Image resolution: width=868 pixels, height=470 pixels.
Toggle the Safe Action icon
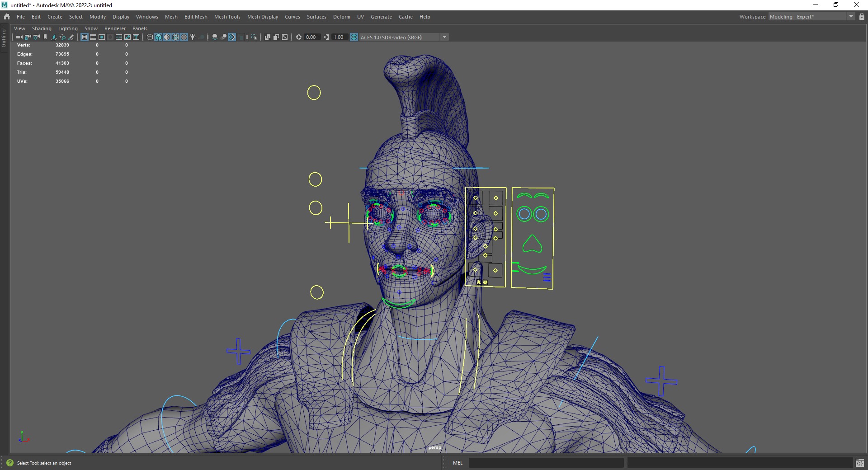tap(127, 37)
